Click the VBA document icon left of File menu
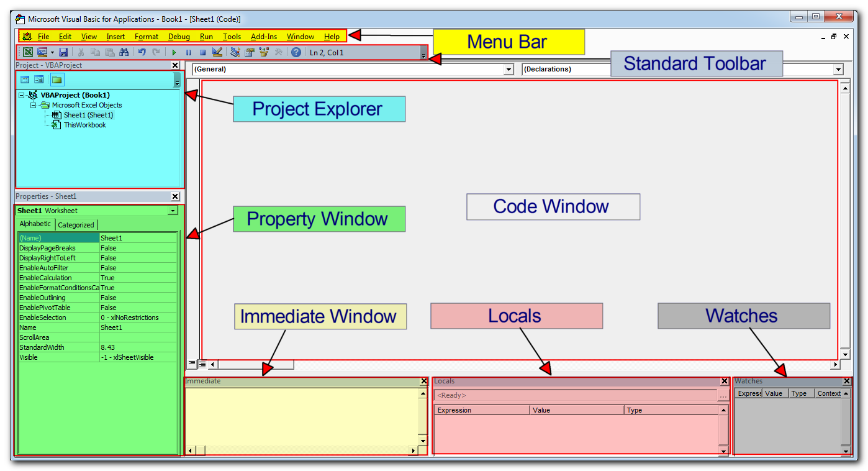The height and width of the screenshot is (471, 868). (x=27, y=37)
